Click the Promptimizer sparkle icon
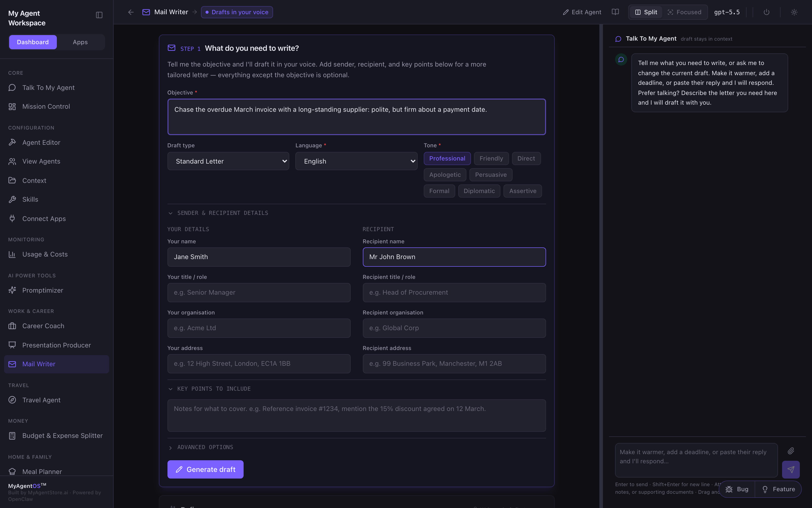The width and height of the screenshot is (812, 508). pos(12,290)
